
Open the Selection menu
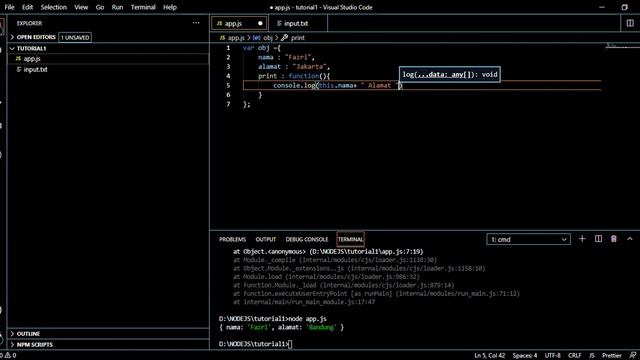point(53,7)
